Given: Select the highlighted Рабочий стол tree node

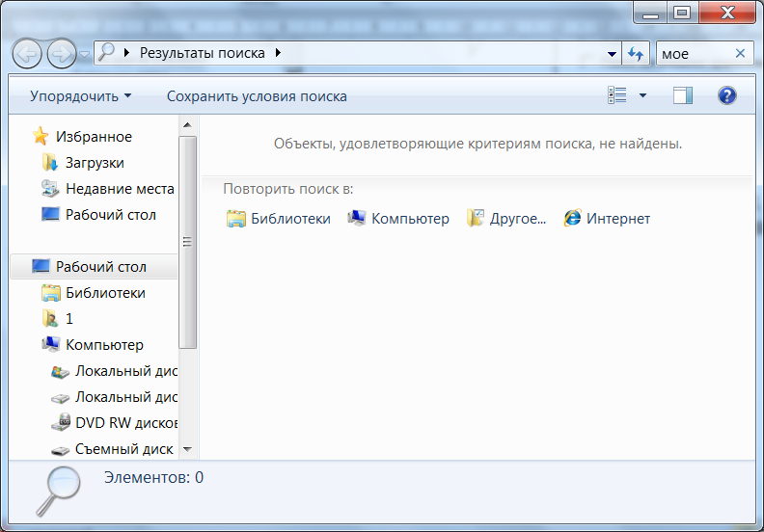Looking at the screenshot, I should coord(94,266).
